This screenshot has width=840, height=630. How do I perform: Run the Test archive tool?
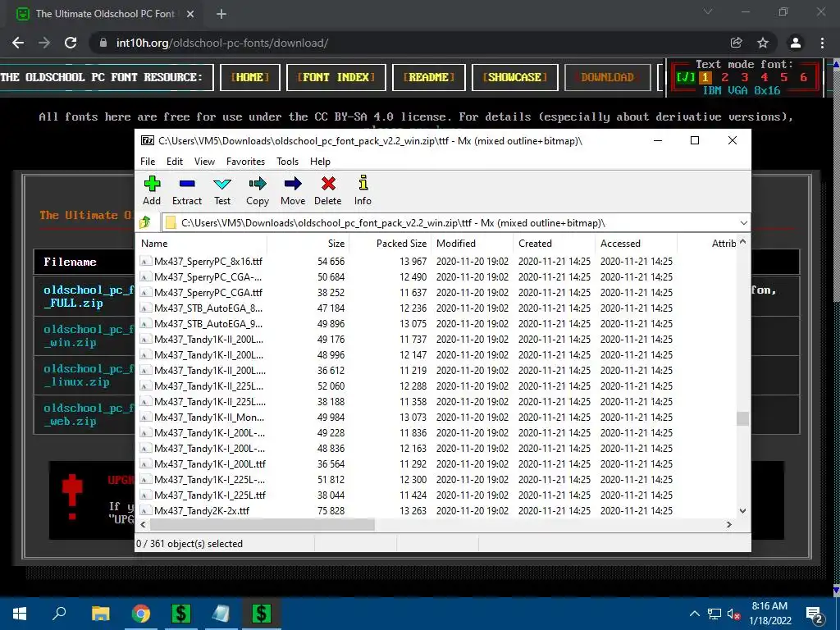pos(222,190)
